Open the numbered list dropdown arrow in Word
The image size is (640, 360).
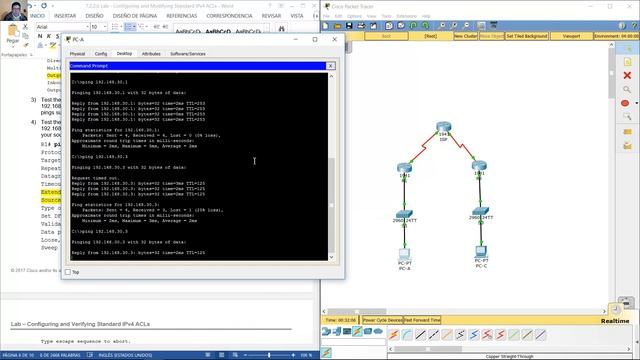coord(134,27)
